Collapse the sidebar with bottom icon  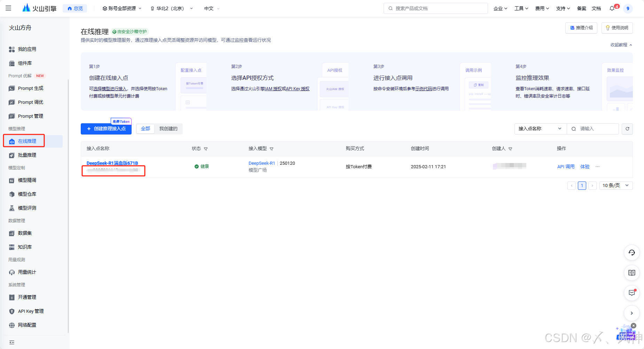[12, 342]
